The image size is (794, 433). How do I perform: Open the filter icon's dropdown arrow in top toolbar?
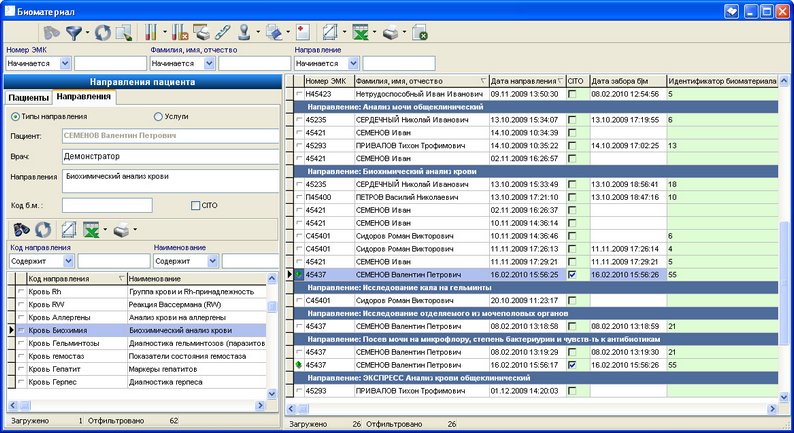pyautogui.click(x=87, y=33)
